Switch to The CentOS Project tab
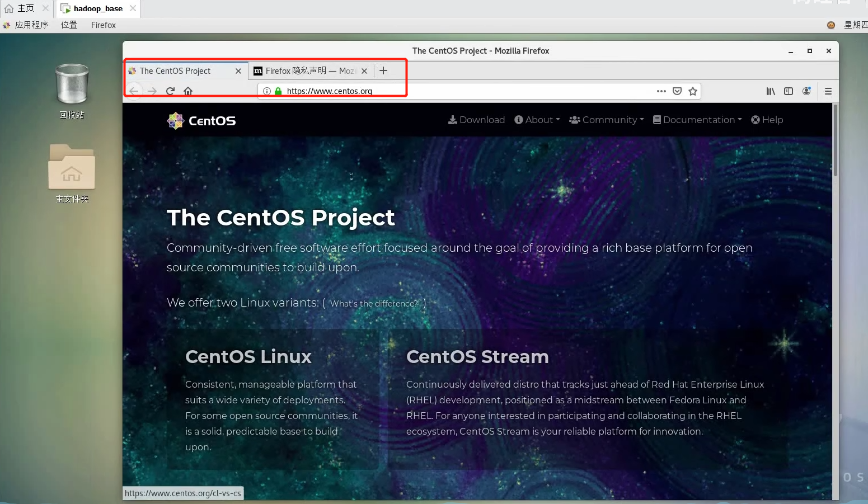This screenshot has width=868, height=504. point(185,71)
